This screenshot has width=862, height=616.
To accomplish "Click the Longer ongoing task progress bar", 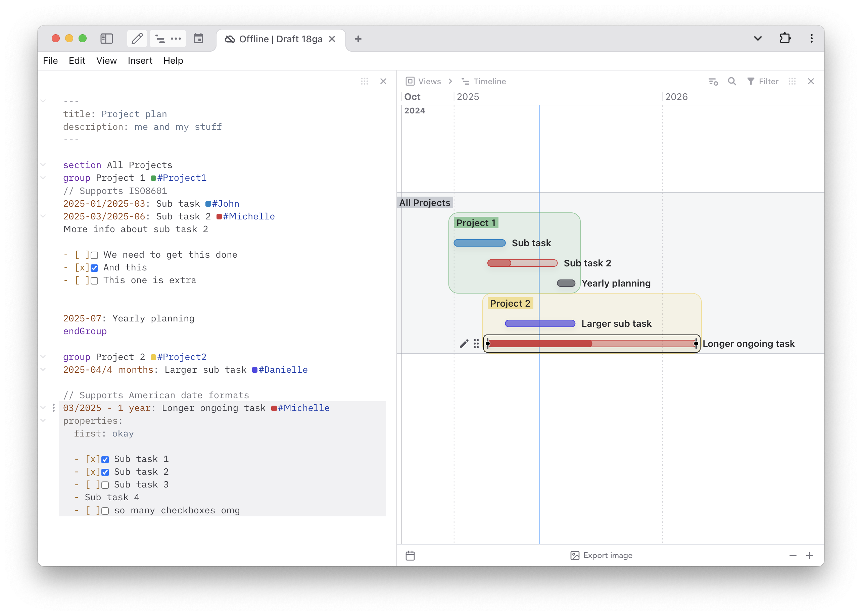I will [x=592, y=344].
